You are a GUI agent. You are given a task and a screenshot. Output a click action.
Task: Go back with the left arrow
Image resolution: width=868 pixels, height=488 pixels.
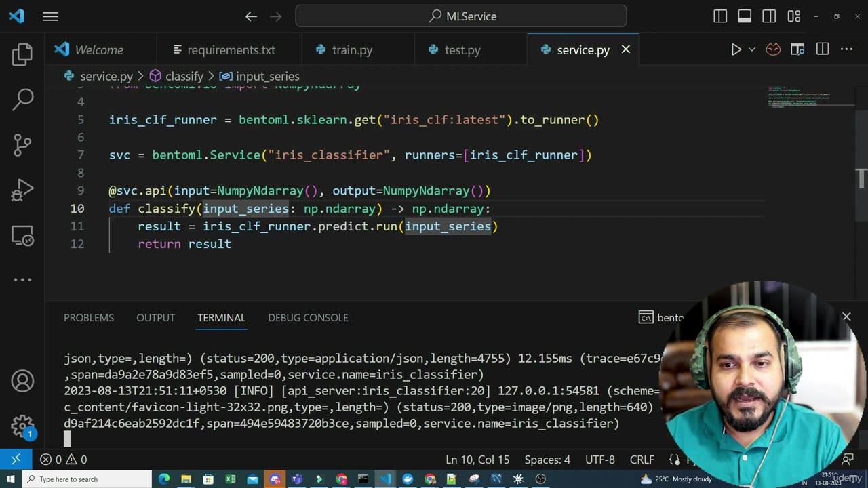coord(252,16)
